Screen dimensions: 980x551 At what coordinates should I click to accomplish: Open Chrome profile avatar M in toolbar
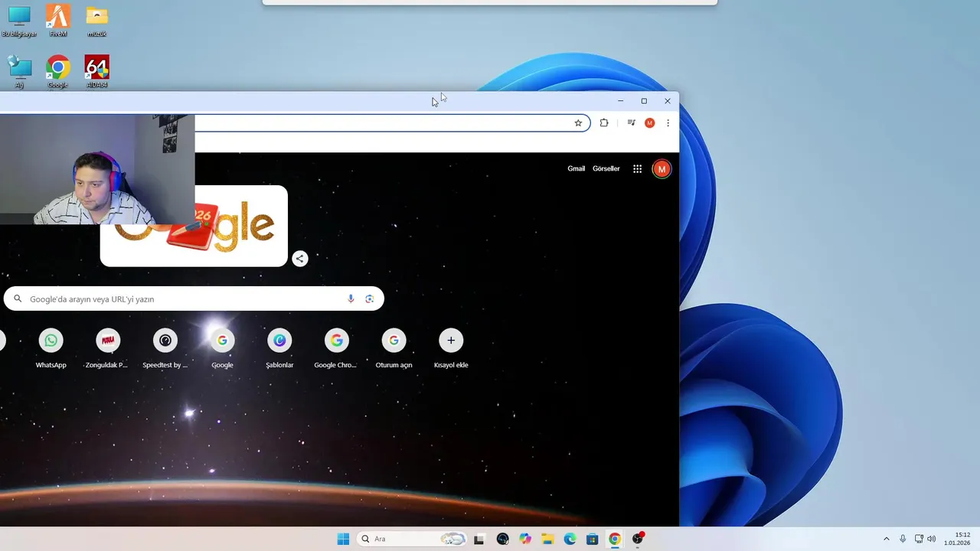(649, 123)
